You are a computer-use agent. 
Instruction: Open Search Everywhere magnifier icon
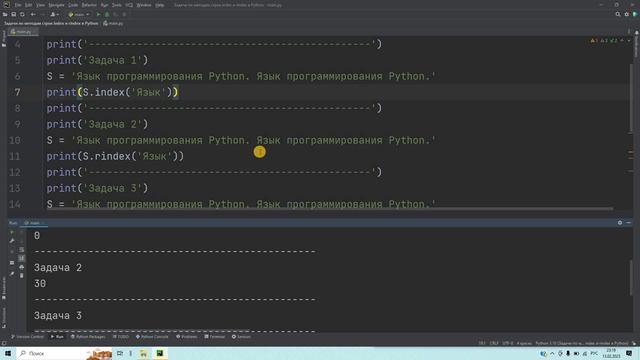tap(618, 14)
